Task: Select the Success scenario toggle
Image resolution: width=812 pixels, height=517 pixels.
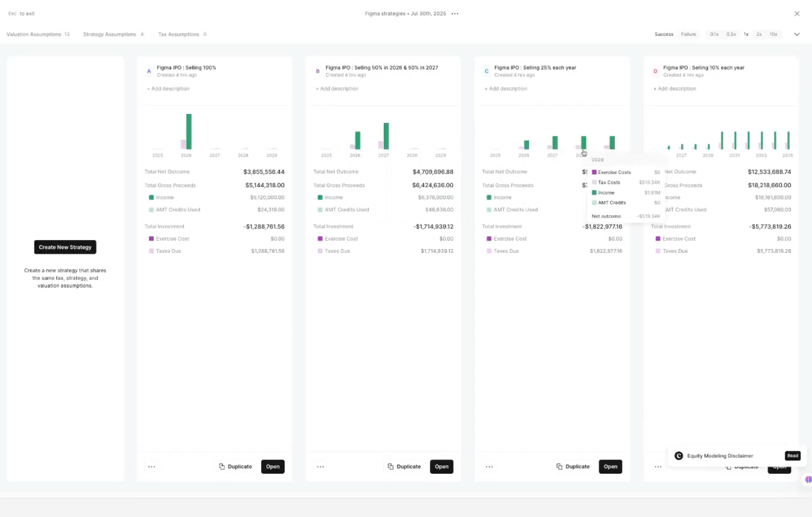Action: pos(664,34)
